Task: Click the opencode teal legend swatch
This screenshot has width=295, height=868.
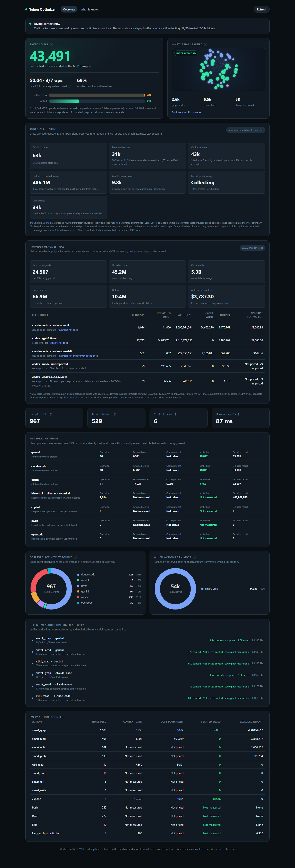Action: (x=78, y=603)
